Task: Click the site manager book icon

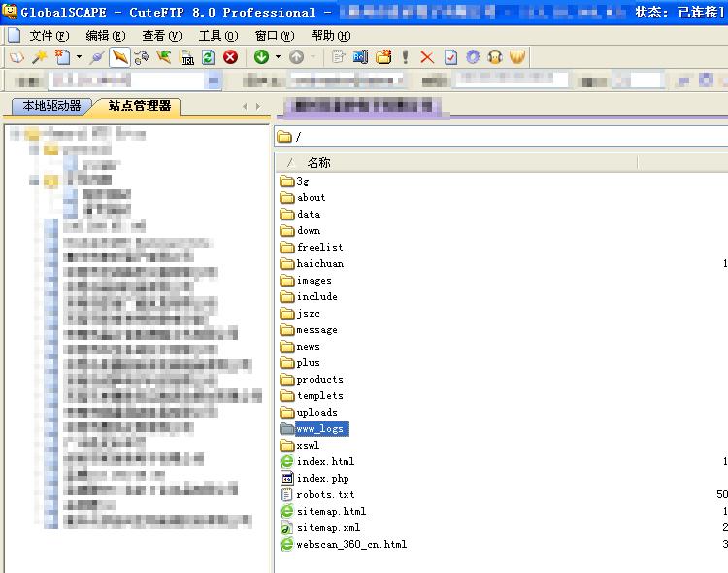Action: pyautogui.click(x=17, y=57)
